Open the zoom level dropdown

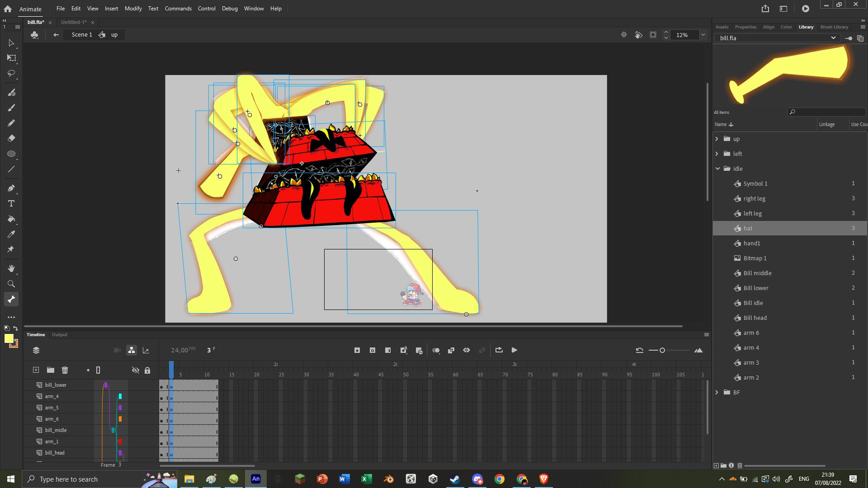[703, 35]
